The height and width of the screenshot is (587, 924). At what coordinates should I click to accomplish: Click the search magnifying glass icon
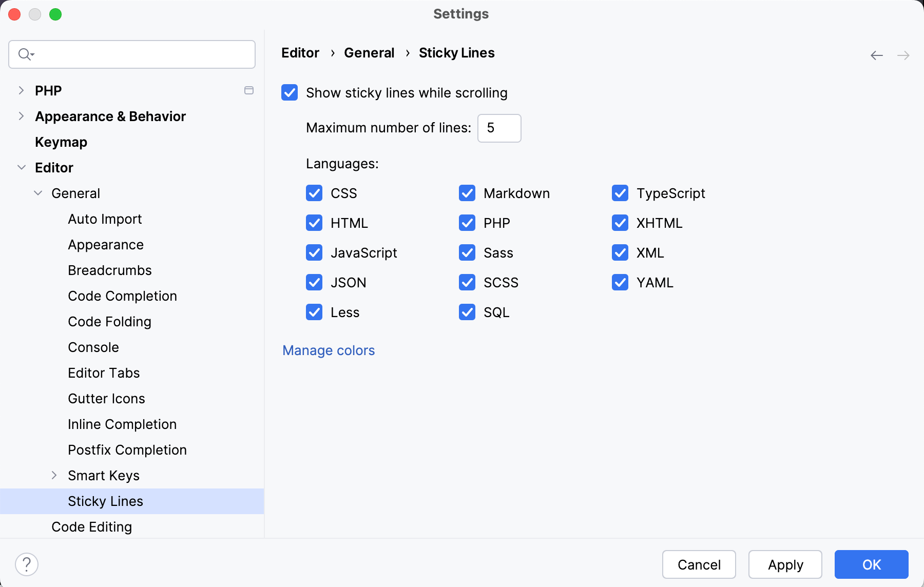(x=25, y=54)
